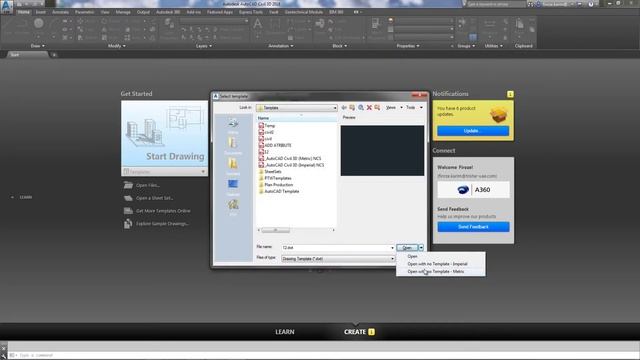Expand the Annotation ribbon panel
Image resolution: width=640 pixels, height=360 pixels.
coord(281,46)
